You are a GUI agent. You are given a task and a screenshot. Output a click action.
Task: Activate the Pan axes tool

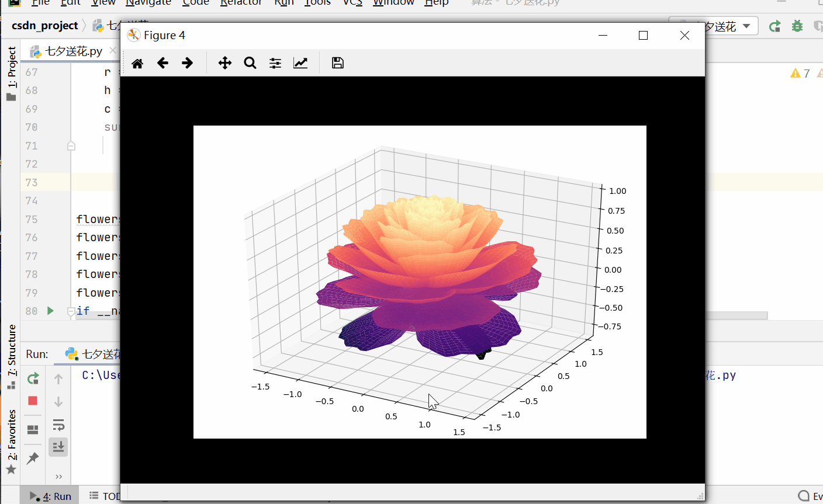(225, 63)
